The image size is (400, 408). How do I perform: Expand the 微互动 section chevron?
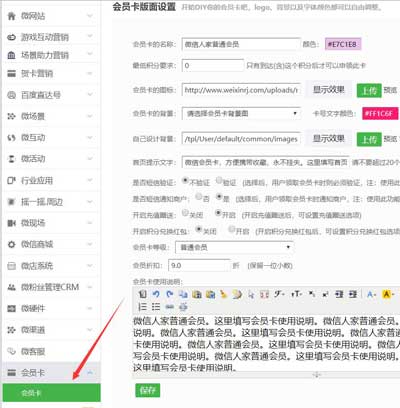pos(90,138)
